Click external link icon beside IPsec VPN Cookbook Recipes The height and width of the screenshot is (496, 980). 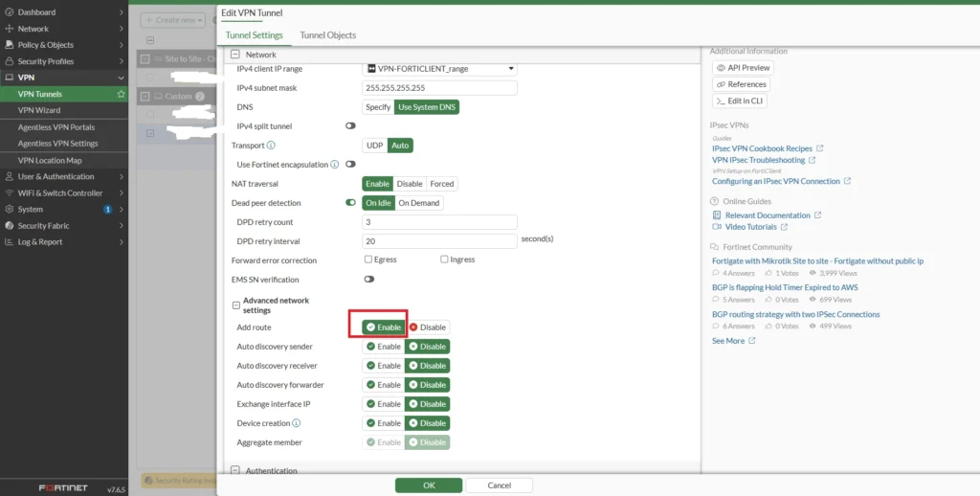coord(820,148)
